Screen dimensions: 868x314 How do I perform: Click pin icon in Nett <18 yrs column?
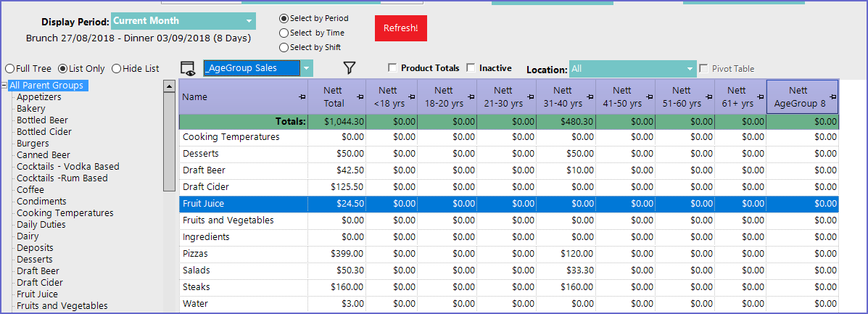tap(412, 97)
